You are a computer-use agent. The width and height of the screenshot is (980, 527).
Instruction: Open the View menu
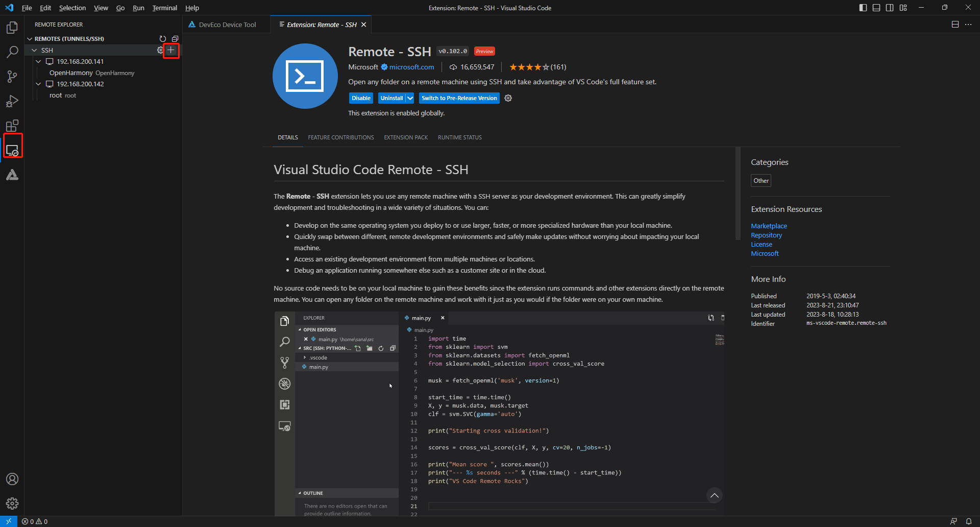pos(101,8)
